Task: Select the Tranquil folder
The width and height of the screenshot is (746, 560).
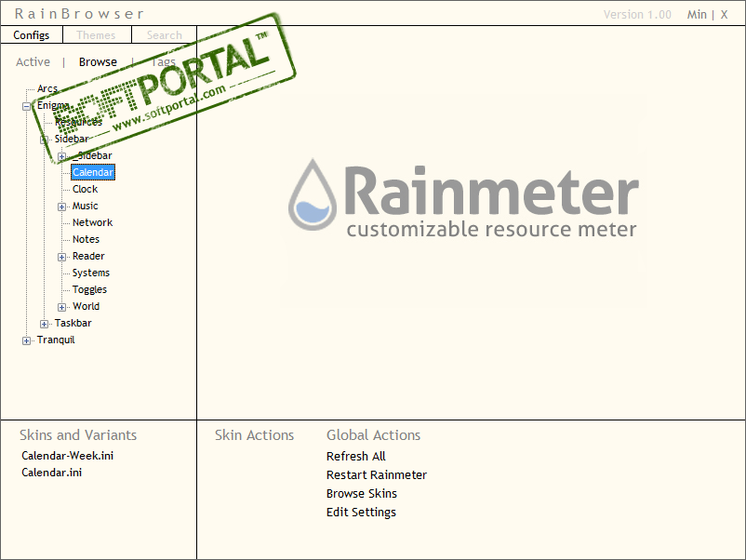Action: coord(56,340)
